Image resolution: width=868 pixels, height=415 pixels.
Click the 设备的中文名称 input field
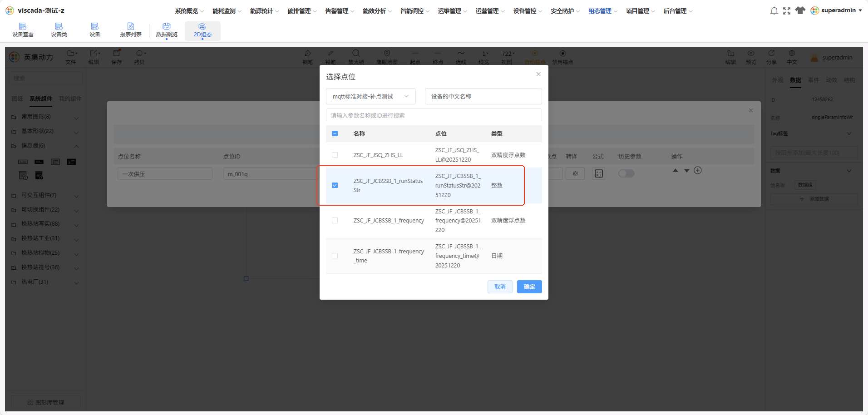point(483,96)
